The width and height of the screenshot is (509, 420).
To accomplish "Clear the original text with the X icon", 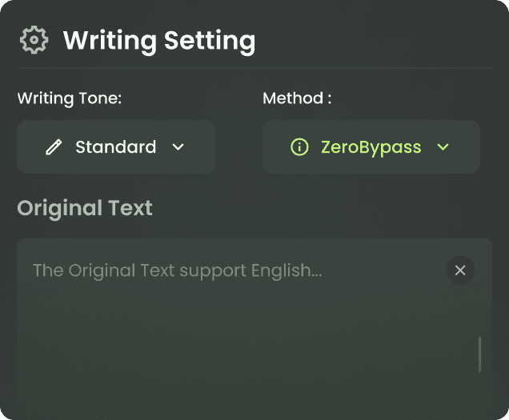I will (460, 270).
